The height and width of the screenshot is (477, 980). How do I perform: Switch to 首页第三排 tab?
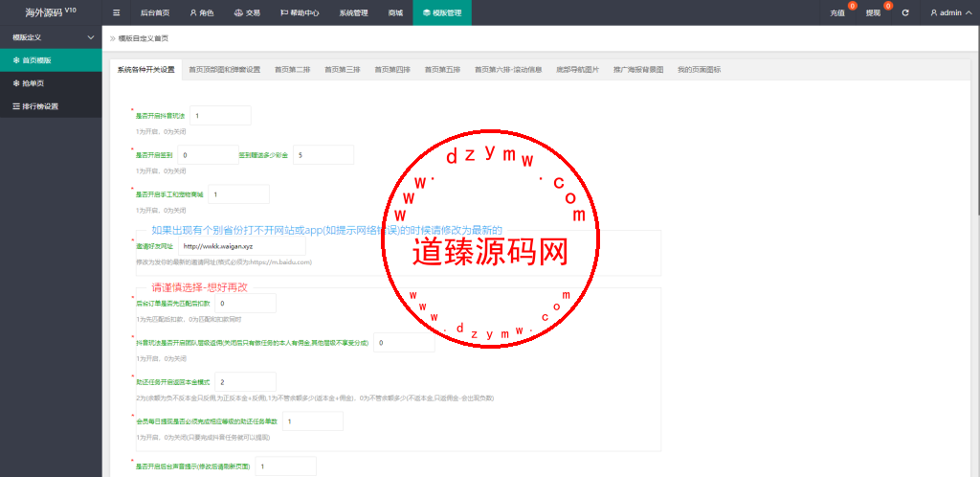pos(343,70)
